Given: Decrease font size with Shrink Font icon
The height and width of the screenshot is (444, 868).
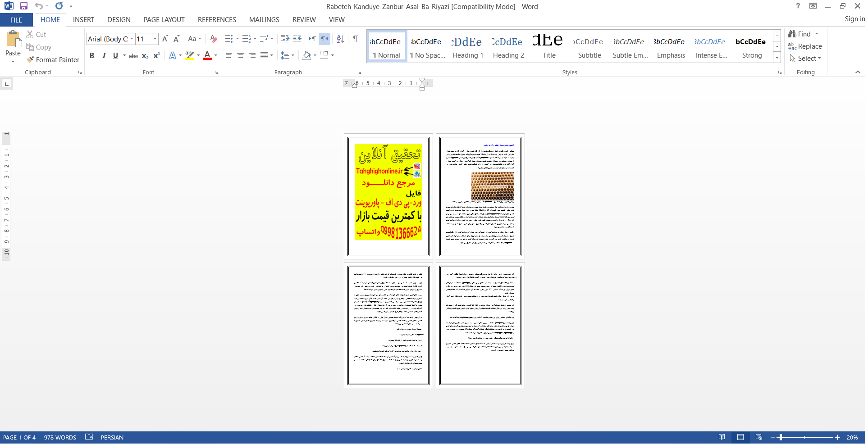Looking at the screenshot, I should 176,39.
